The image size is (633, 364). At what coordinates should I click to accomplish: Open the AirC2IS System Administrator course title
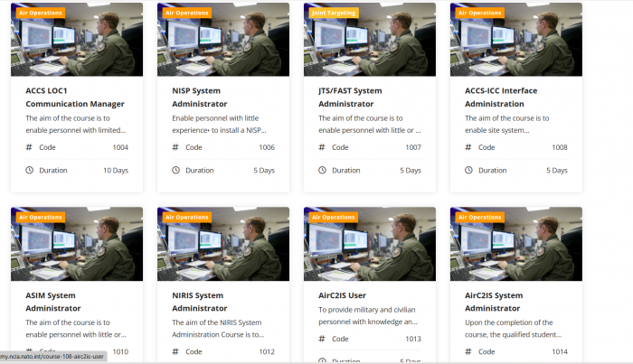click(494, 302)
